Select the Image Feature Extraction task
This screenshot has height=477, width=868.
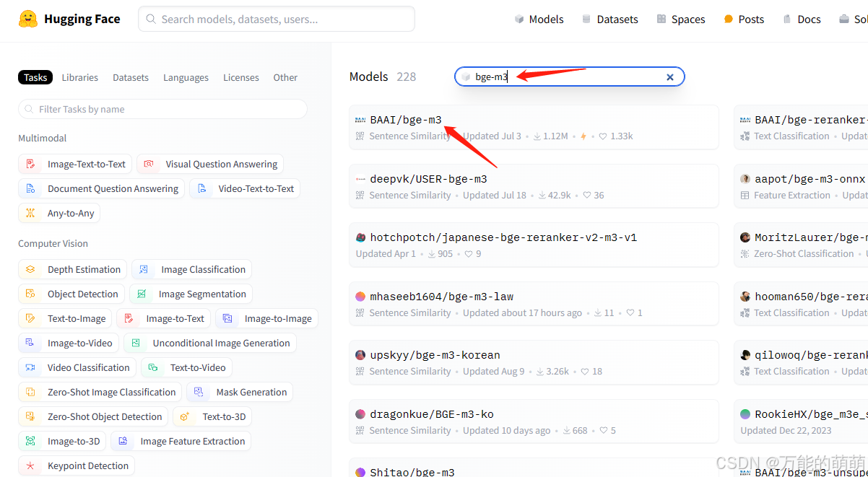point(181,441)
